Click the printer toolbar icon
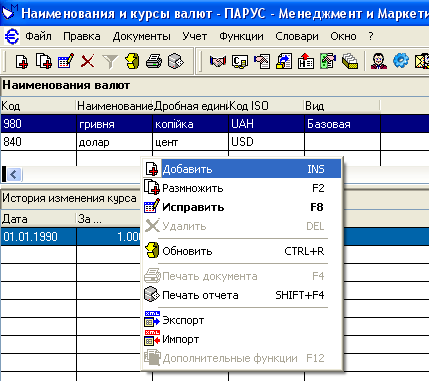The width and height of the screenshot is (429, 381). tap(154, 61)
